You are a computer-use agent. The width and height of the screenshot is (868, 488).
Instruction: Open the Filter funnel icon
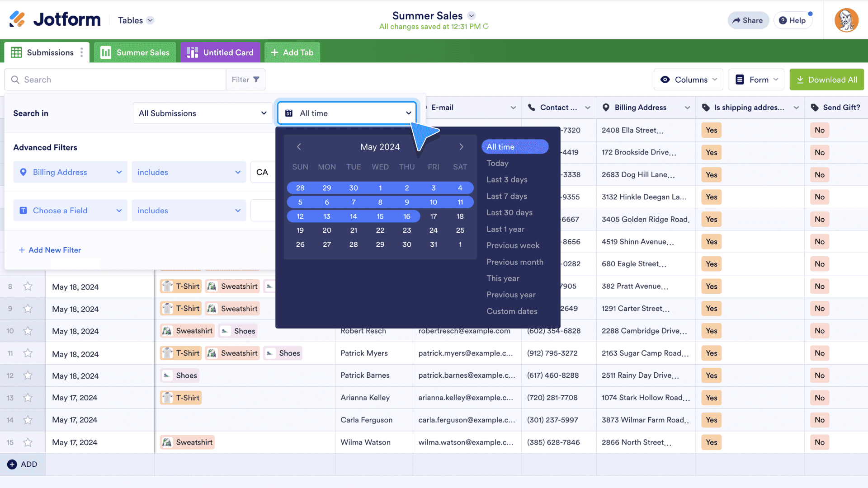click(x=256, y=79)
